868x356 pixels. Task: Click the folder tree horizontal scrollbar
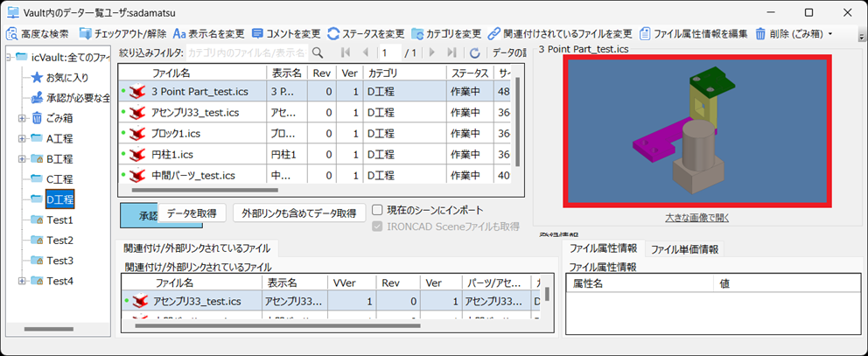click(x=49, y=330)
